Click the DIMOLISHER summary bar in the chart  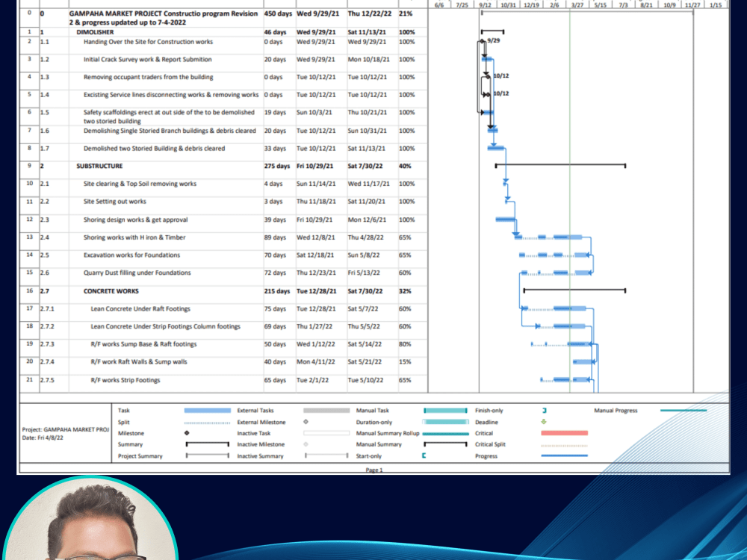click(x=492, y=32)
